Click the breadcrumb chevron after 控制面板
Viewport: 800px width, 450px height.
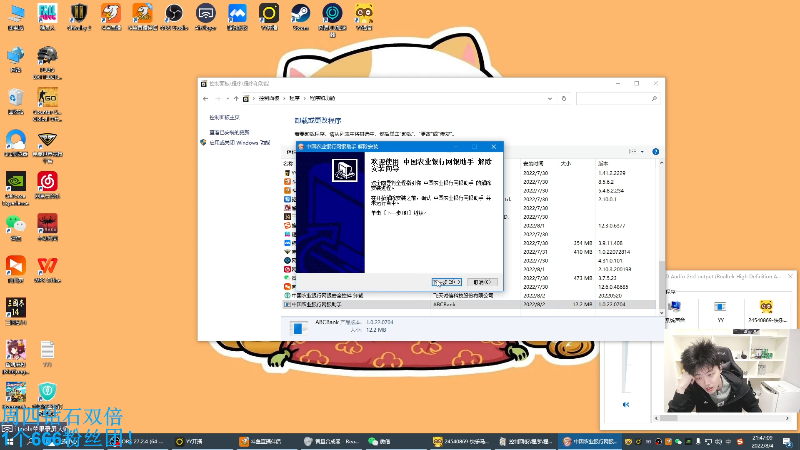pyautogui.click(x=284, y=98)
